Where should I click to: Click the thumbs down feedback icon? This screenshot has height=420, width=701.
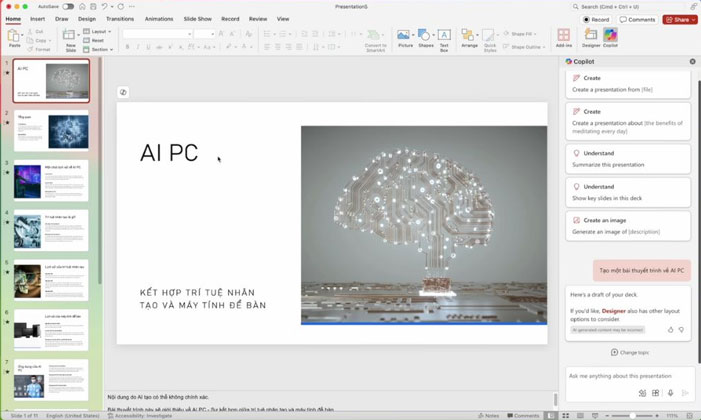(x=681, y=329)
